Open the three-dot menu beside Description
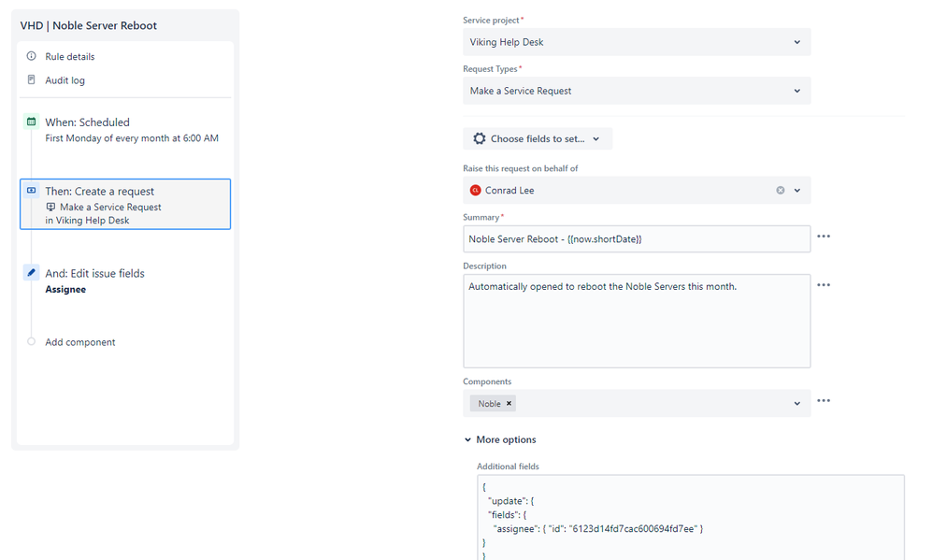This screenshot has width=933, height=560. tap(824, 285)
